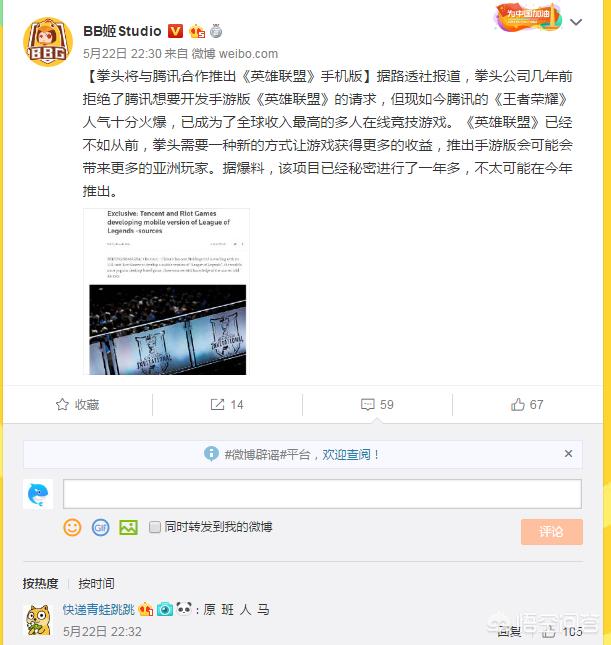The width and height of the screenshot is (611, 645).
Task: Click the orange 评论 submit button
Action: click(x=551, y=531)
